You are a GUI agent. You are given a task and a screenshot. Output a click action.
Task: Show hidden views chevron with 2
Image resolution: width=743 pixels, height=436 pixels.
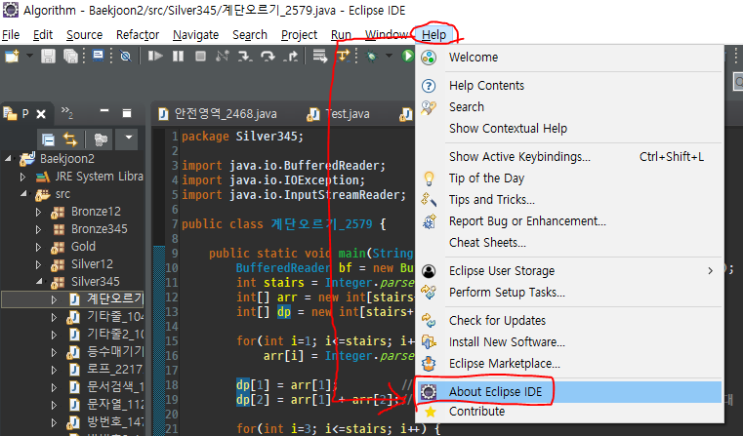[67, 112]
